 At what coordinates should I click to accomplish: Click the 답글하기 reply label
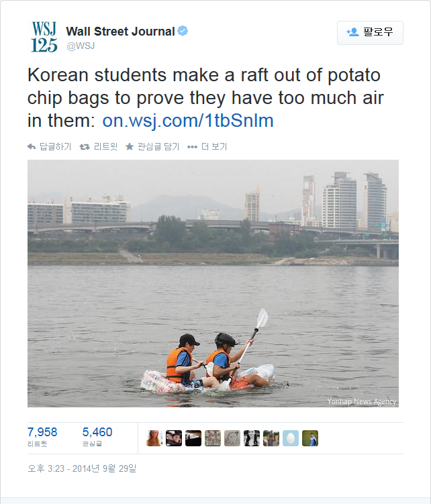coord(55,146)
